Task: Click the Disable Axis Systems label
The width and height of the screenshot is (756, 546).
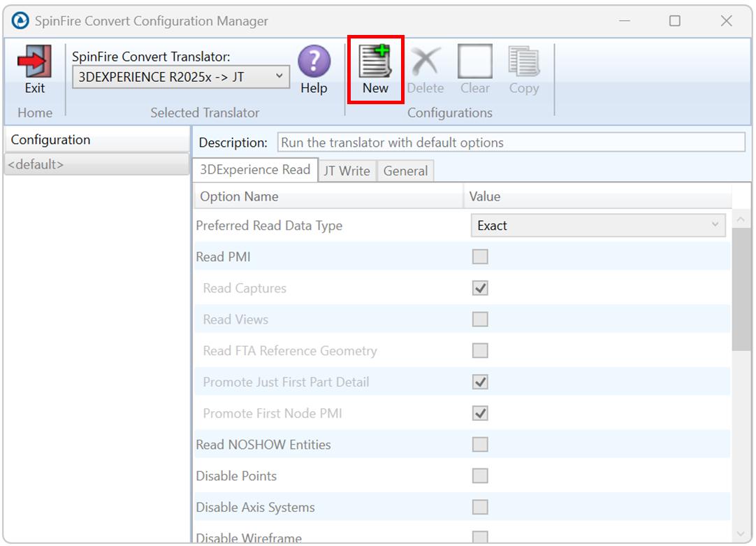Action: pyautogui.click(x=255, y=507)
